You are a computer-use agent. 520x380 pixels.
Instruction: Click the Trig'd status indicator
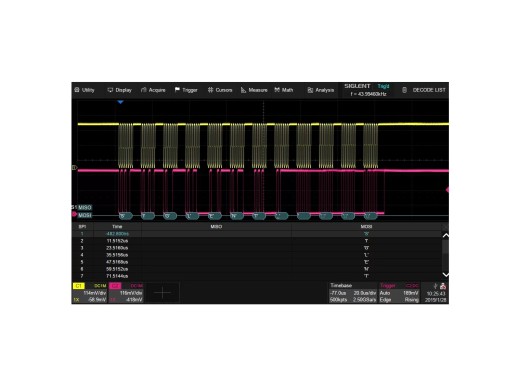[383, 86]
